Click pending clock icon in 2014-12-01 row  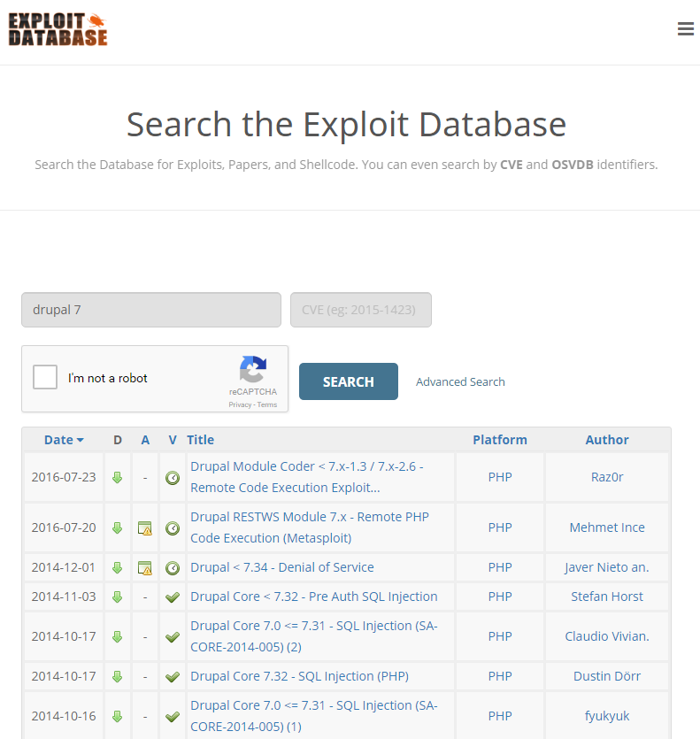click(x=173, y=568)
